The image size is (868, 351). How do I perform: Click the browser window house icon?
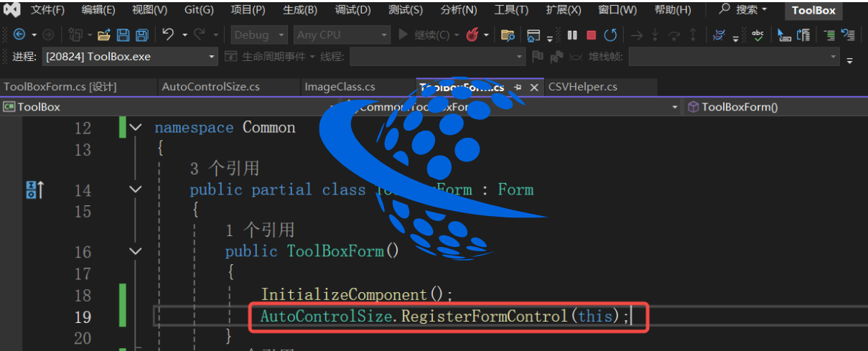pyautogui.click(x=533, y=34)
